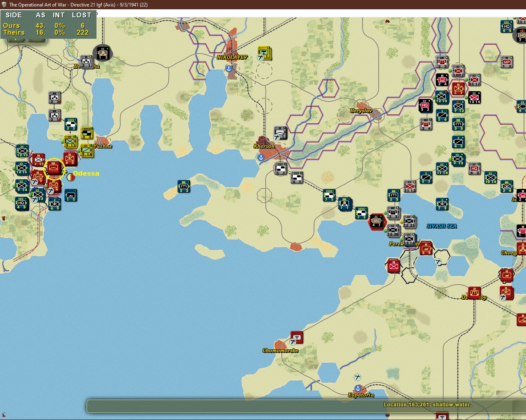Select gray XXX unit rated 5-5 below Kherson
This screenshot has width=526, height=420.
[x=281, y=169]
